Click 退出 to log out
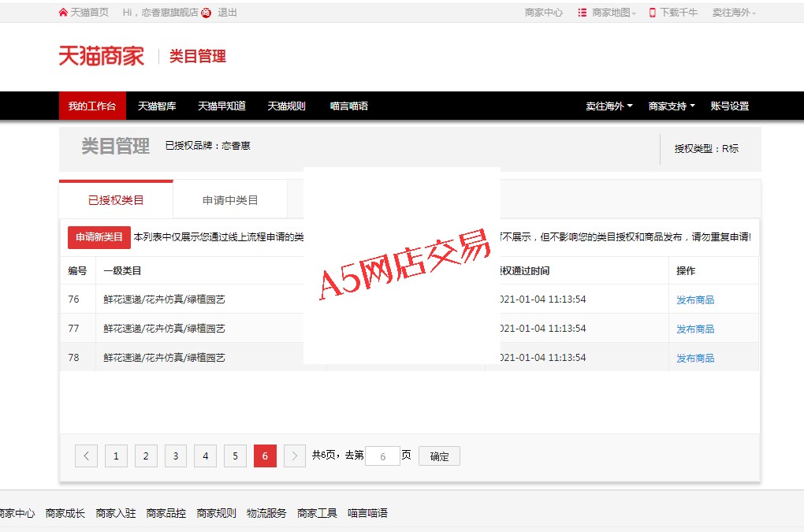 227,13
